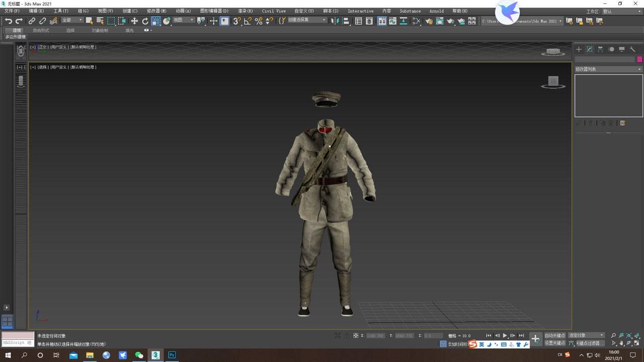Click the Undo arrow icon

click(x=9, y=21)
